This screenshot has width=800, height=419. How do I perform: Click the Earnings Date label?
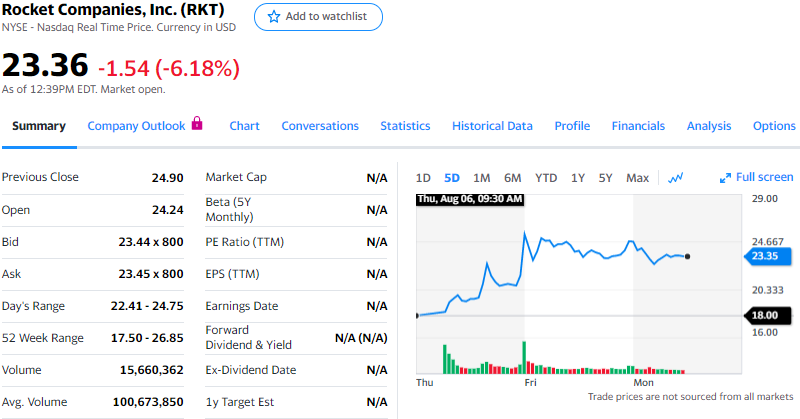[242, 306]
